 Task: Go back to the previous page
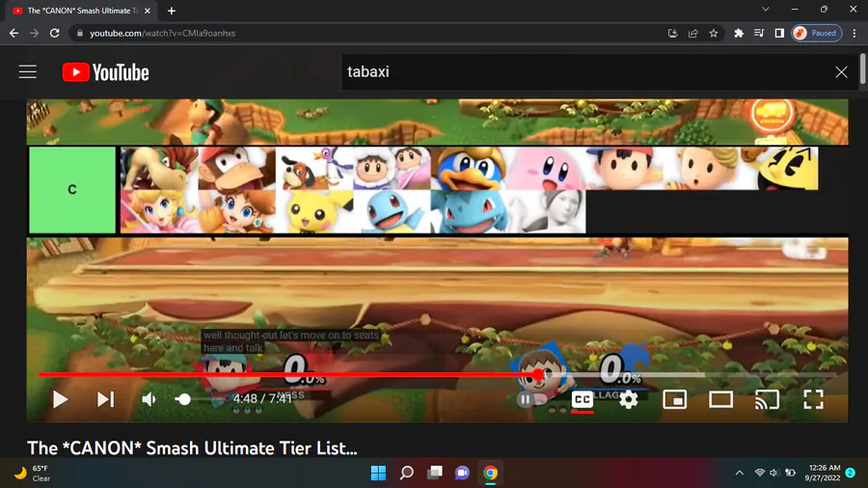(14, 33)
